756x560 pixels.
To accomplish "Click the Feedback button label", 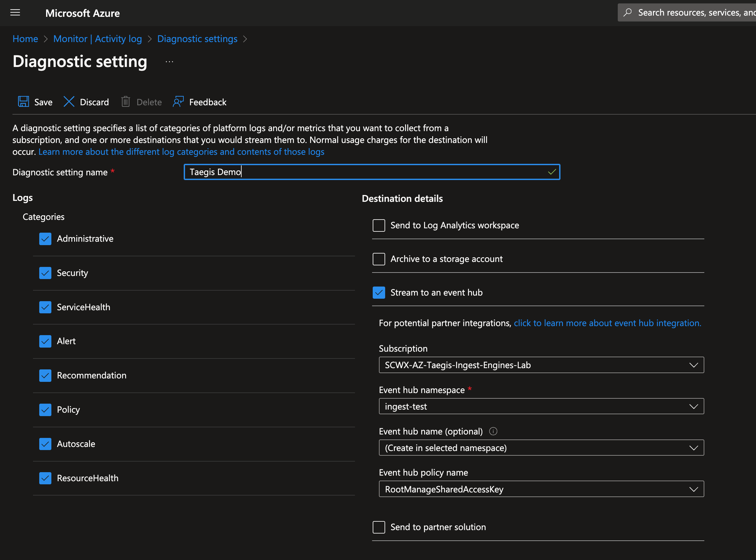I will 208,102.
